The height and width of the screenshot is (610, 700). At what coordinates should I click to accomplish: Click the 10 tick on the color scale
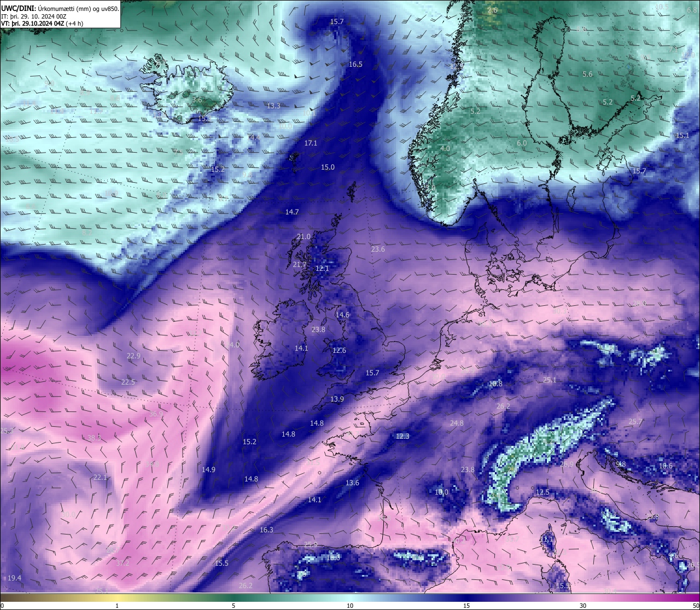(350, 605)
